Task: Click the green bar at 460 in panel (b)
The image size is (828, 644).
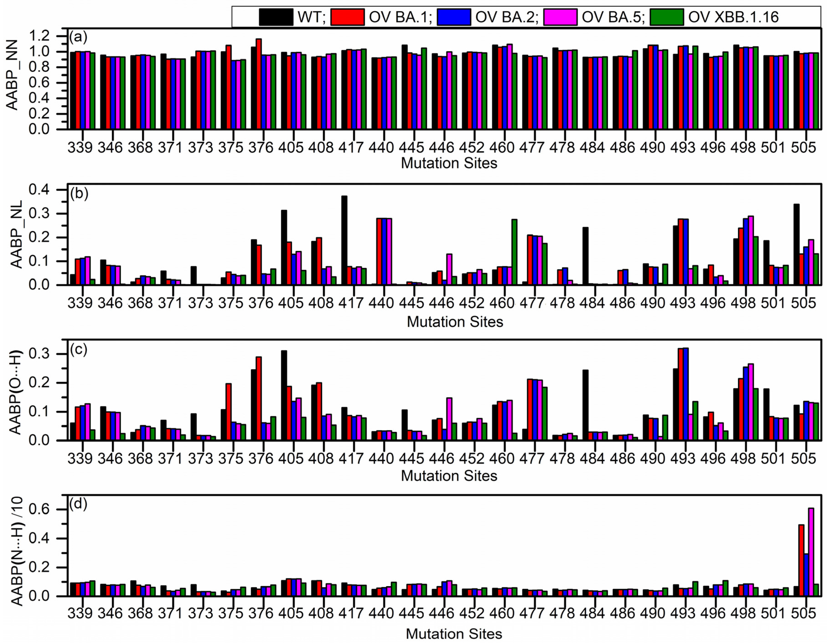Action: click(x=514, y=252)
